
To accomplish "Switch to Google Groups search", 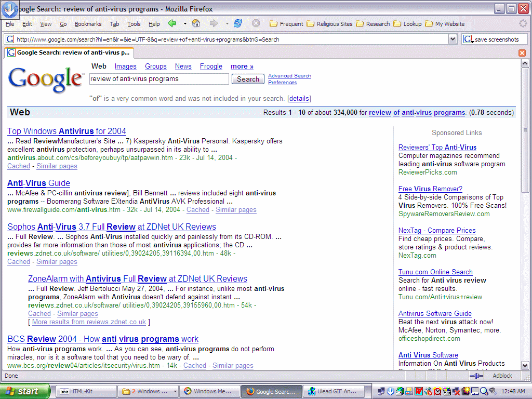I will pos(156,66).
